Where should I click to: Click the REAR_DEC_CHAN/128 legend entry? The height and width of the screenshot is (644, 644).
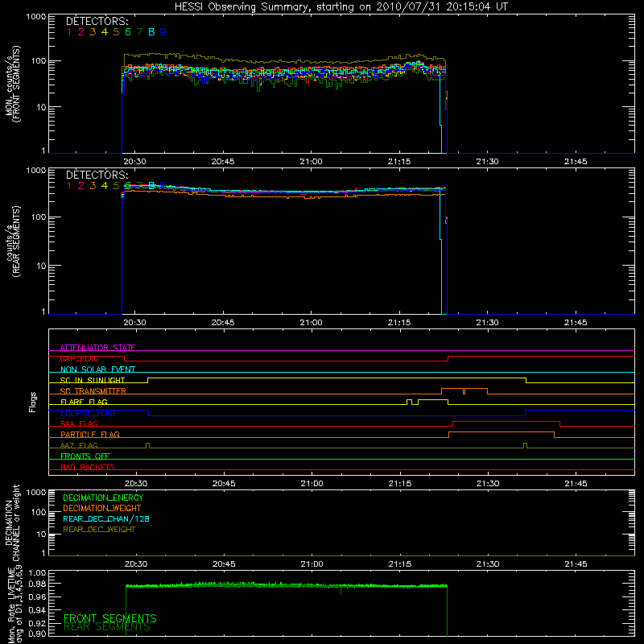tap(106, 519)
